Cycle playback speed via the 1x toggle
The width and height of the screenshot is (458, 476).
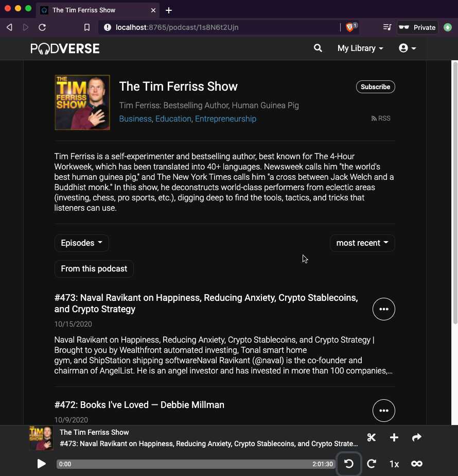(394, 464)
